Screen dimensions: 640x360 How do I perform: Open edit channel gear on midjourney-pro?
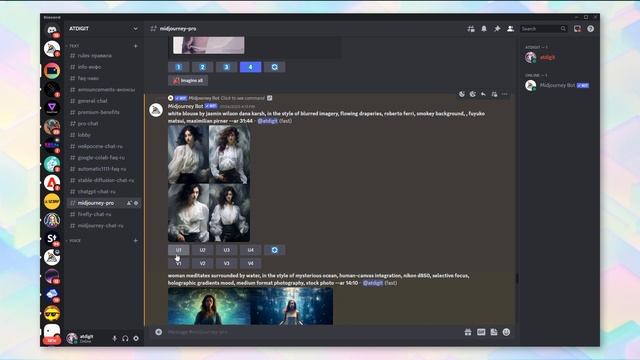click(136, 203)
